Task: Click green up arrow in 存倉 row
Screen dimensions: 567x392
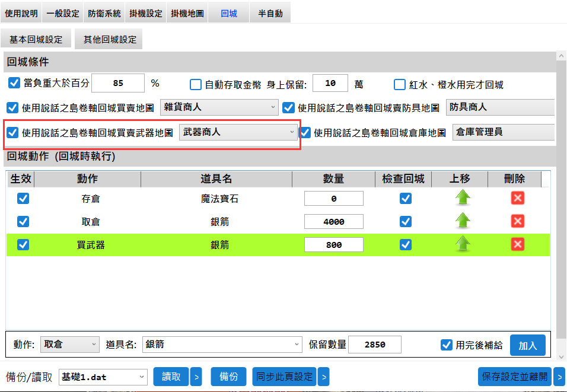Action: [x=462, y=198]
